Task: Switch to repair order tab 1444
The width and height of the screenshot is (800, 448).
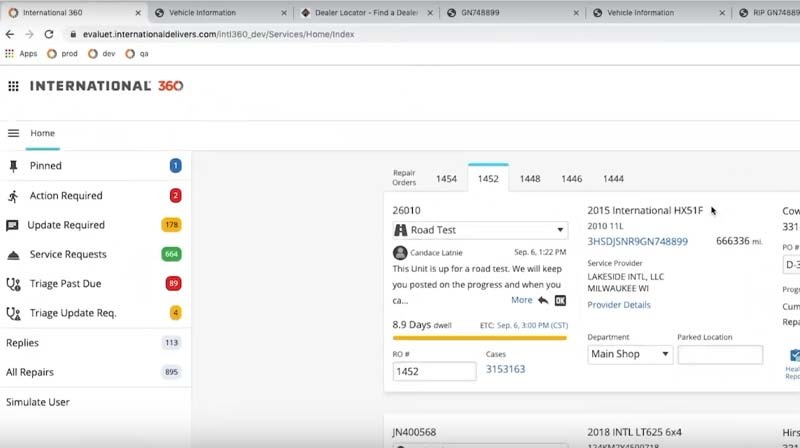Action: (x=613, y=179)
